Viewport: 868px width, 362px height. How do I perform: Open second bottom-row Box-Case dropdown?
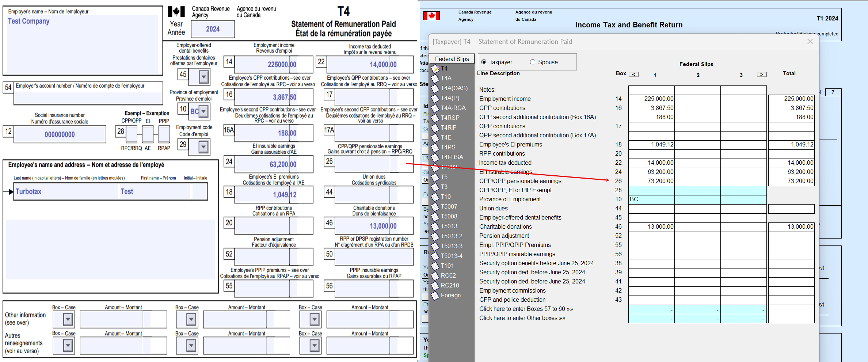click(191, 345)
